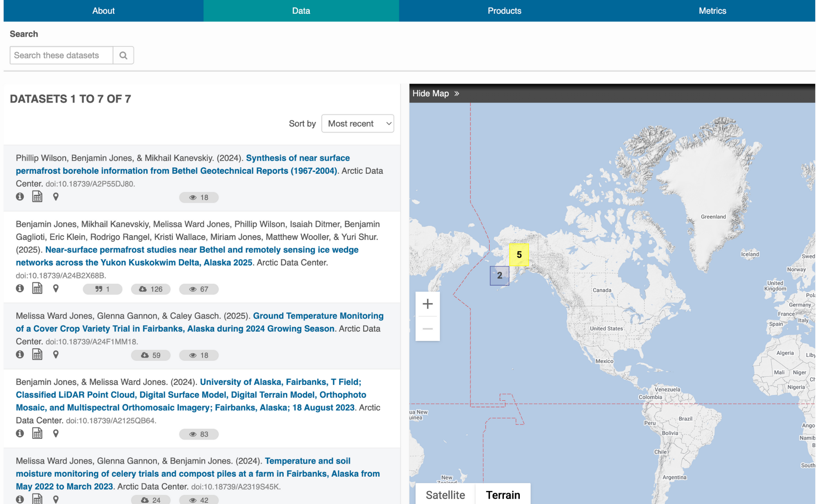Switch the map to Satellite view

click(445, 495)
